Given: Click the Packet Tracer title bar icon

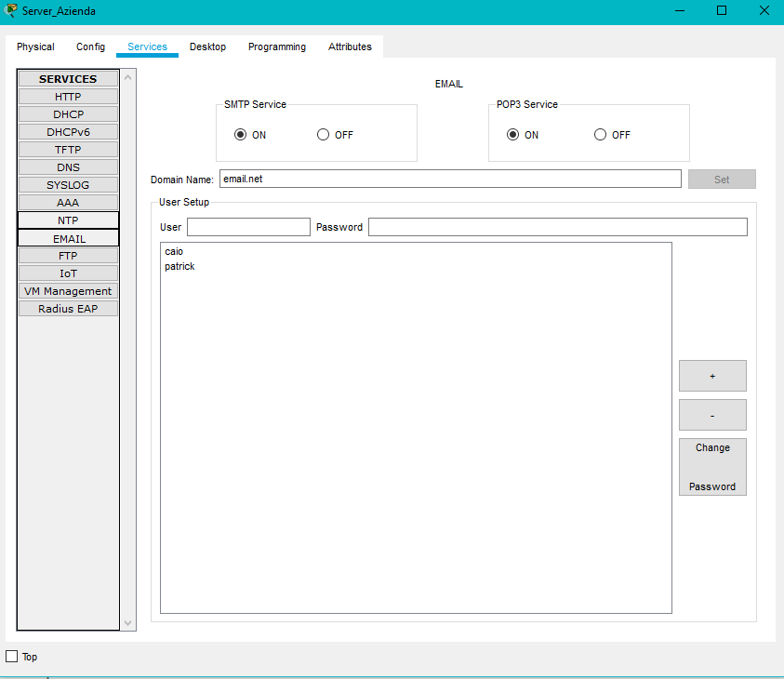Looking at the screenshot, I should (10, 10).
